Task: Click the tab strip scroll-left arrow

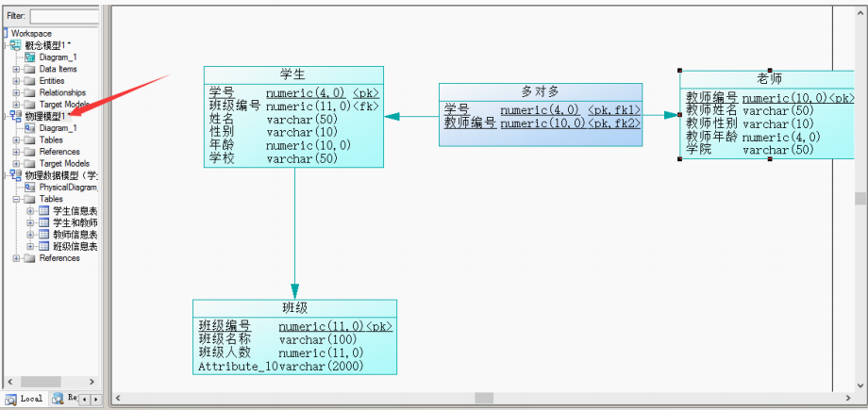Action: click(x=85, y=399)
